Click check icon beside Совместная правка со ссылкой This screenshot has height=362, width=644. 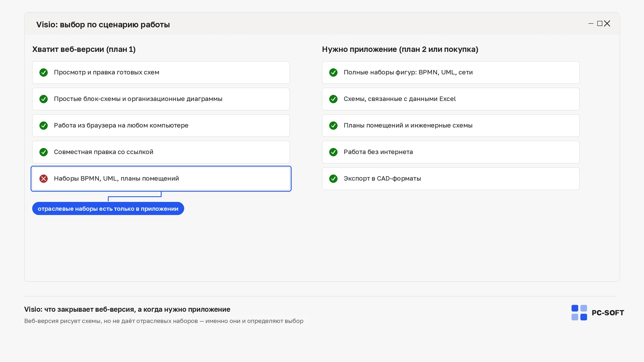[43, 152]
